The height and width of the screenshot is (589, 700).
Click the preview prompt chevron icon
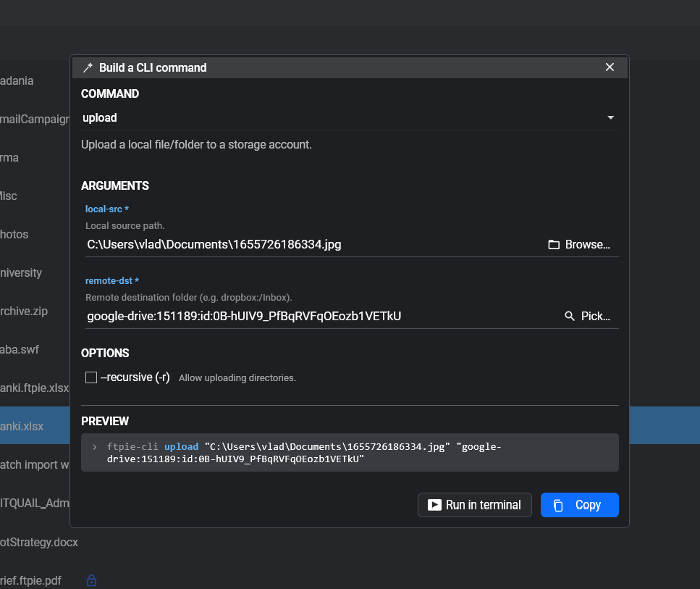click(x=95, y=447)
